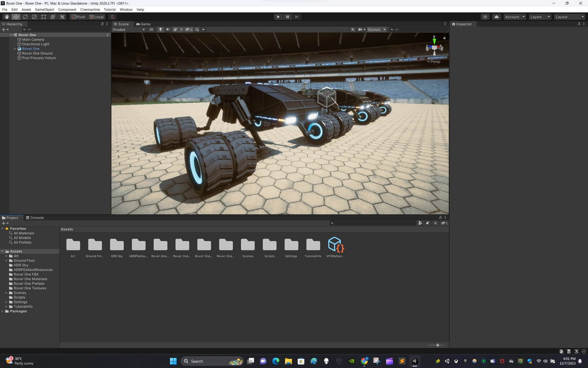Click the Project panel search field
588x368 pixels.
click(x=373, y=223)
